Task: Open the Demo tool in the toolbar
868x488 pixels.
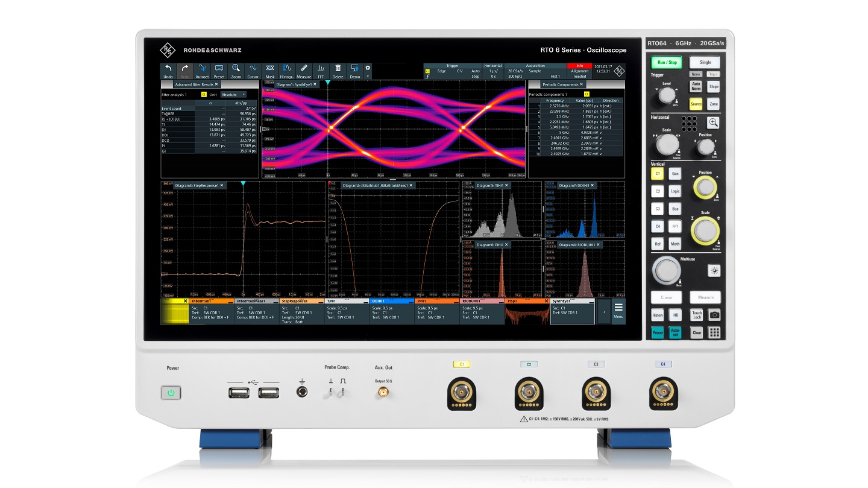Action: pyautogui.click(x=355, y=71)
